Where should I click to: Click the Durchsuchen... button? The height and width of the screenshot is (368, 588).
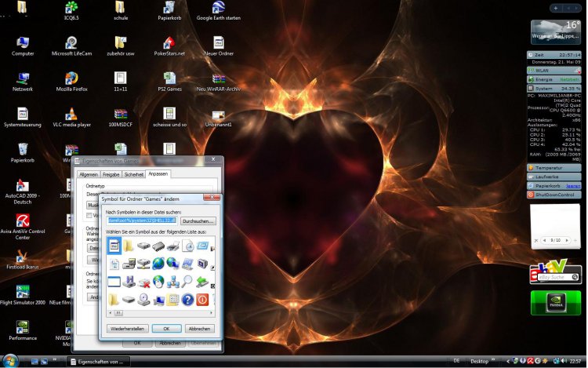coord(198,221)
